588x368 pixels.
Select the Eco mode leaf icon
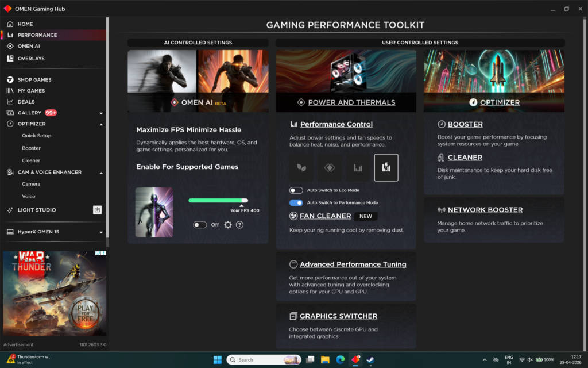[x=301, y=167]
